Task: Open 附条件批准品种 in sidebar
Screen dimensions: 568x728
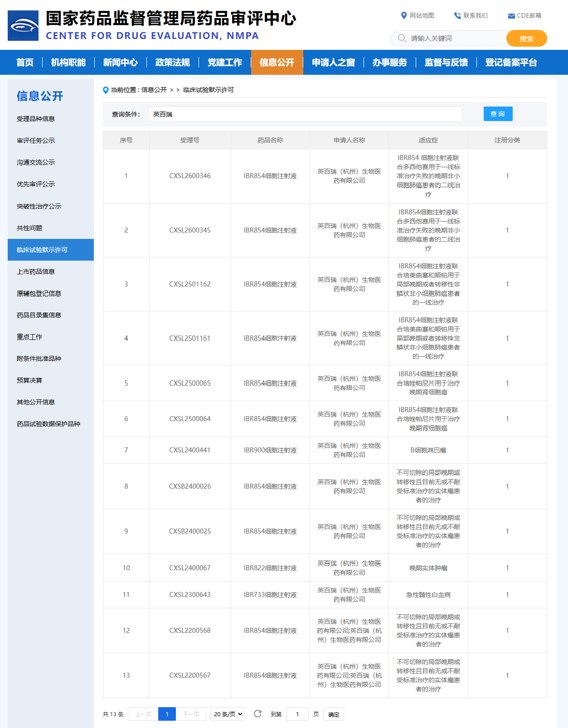Action: pos(39,359)
